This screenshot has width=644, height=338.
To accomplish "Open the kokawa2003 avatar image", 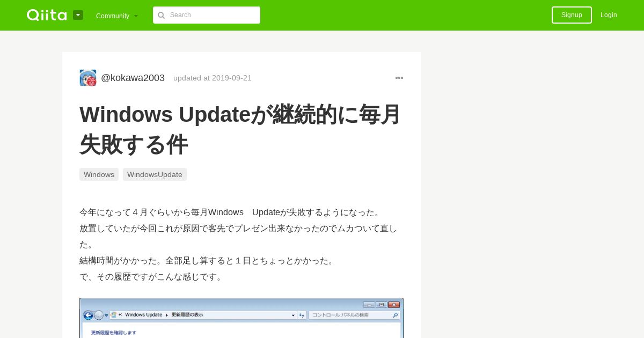I will (x=88, y=78).
